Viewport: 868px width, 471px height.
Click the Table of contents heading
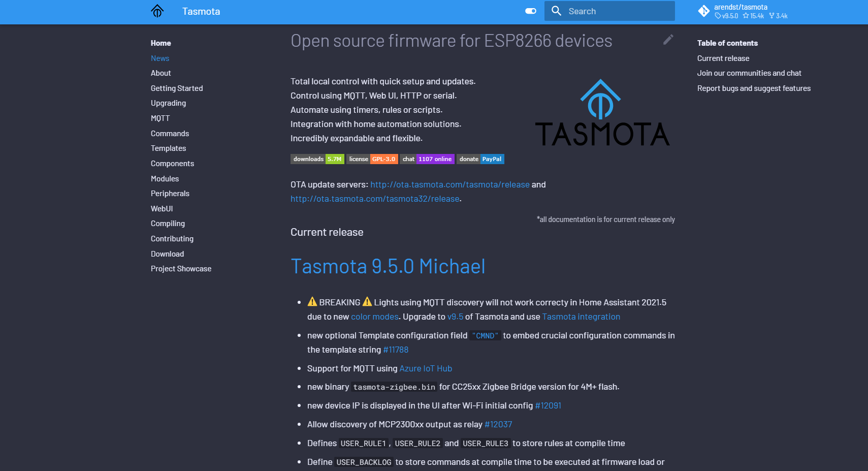pos(727,43)
